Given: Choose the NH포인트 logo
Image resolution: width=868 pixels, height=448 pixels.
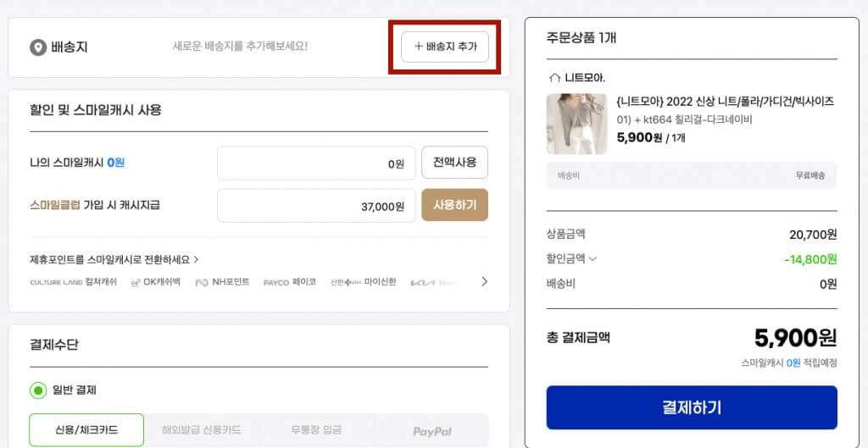Looking at the screenshot, I should pos(222,282).
